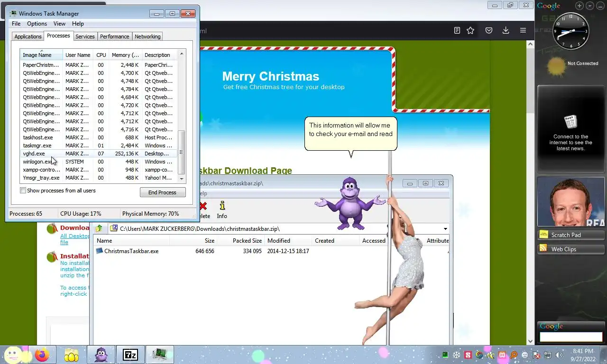Sort processes by User Name column
607x364 pixels.
(78, 55)
